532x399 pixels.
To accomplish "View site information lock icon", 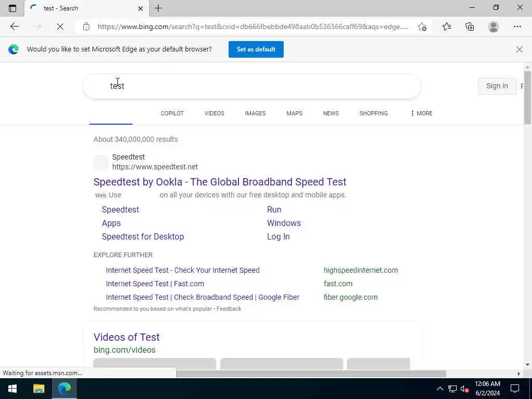I will pos(86,26).
